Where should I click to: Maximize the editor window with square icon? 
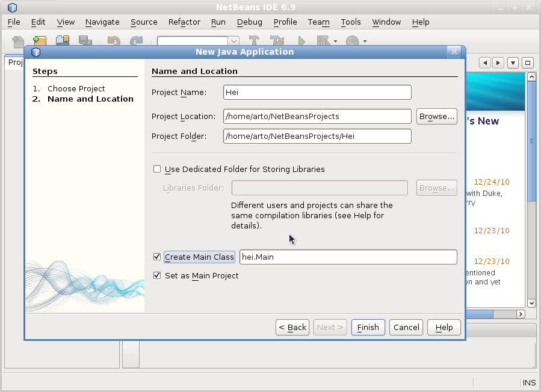[x=528, y=63]
